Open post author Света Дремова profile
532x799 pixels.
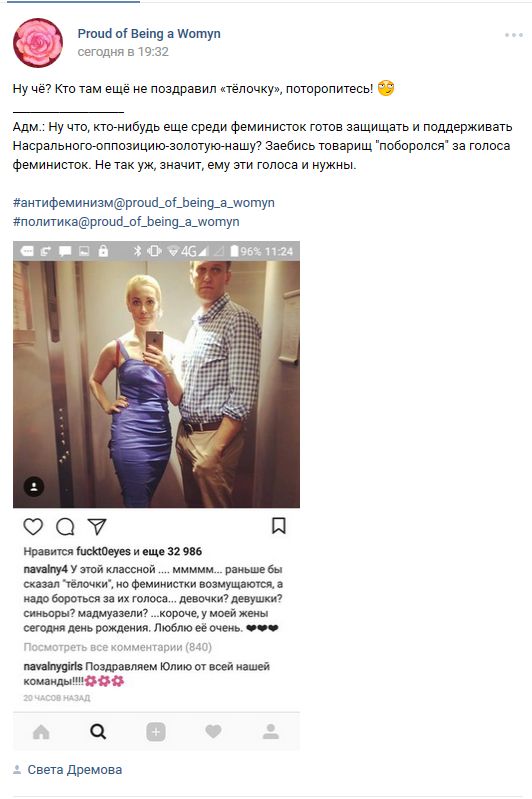coord(74,769)
